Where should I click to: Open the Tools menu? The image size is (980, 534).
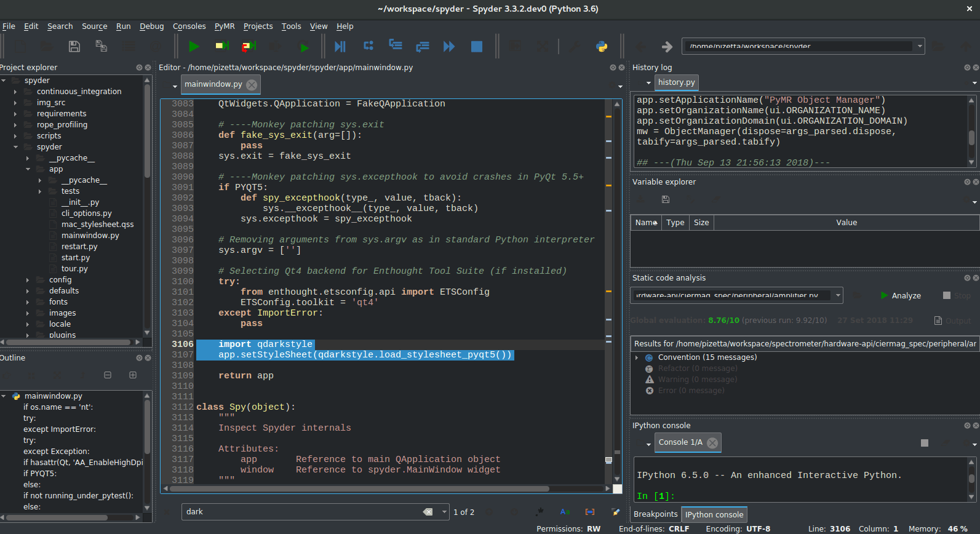[x=291, y=26]
